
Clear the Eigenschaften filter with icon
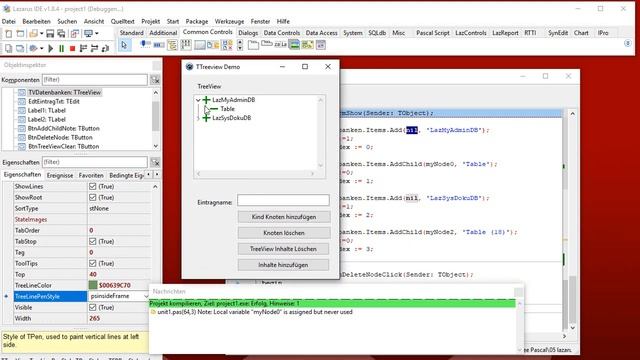coord(155,162)
